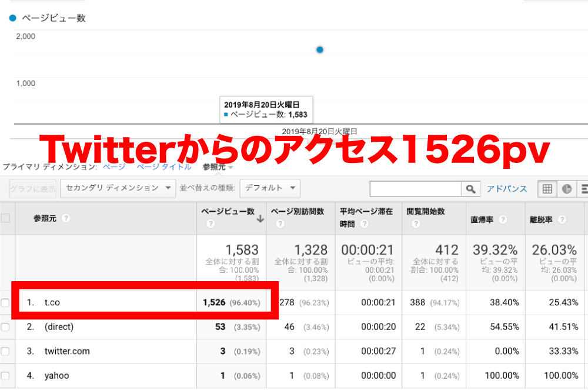Click 412 total entrances value
Image resolution: width=588 pixels, height=390 pixels.
[447, 250]
